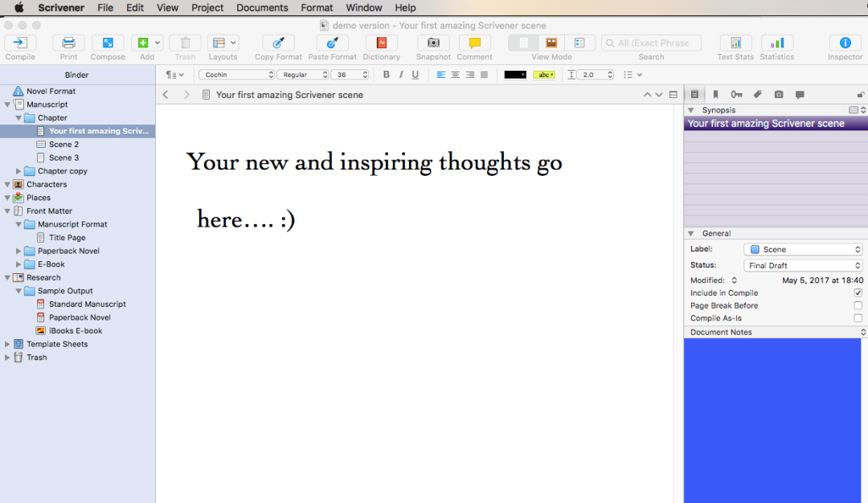
Task: Show Notes pane in Inspector
Action: (694, 95)
